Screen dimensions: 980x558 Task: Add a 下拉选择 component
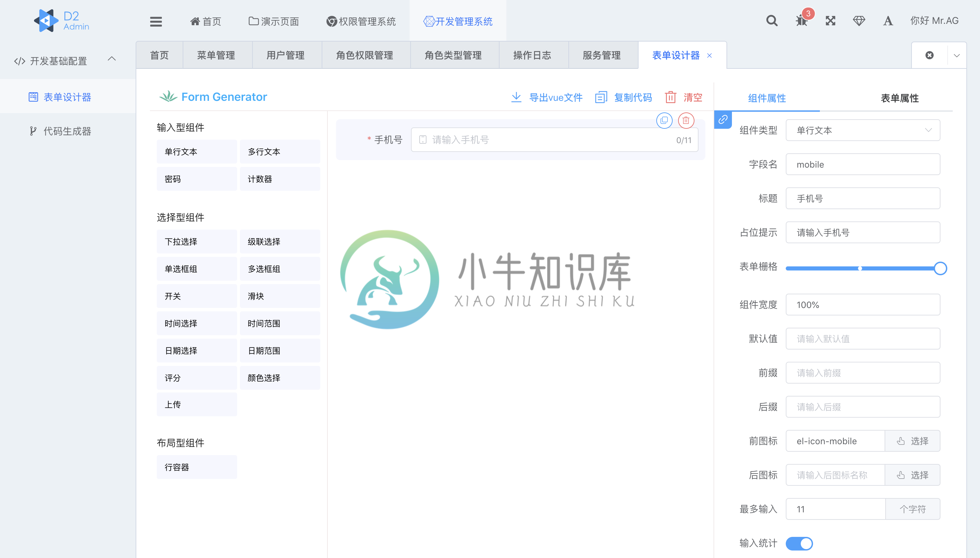[197, 242]
